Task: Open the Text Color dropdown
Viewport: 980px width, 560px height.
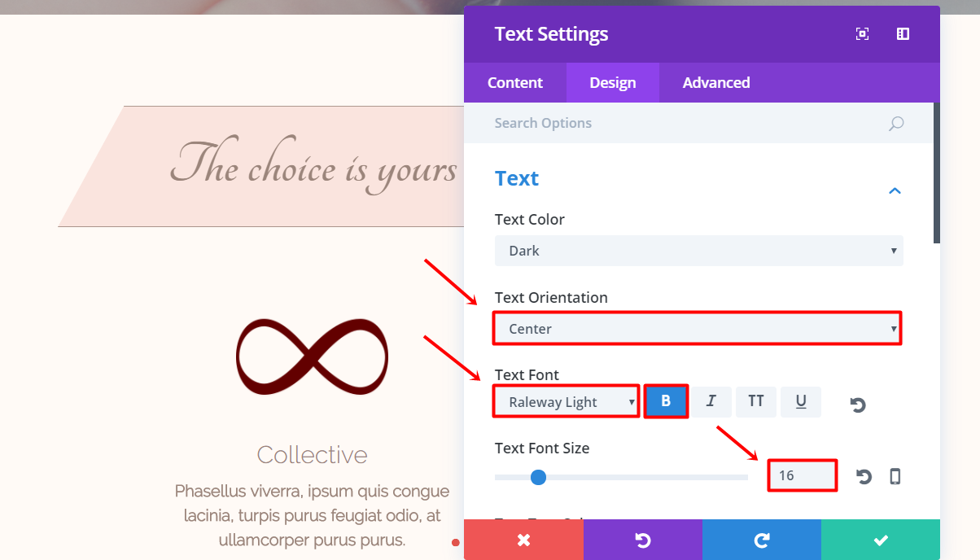Action: [699, 251]
